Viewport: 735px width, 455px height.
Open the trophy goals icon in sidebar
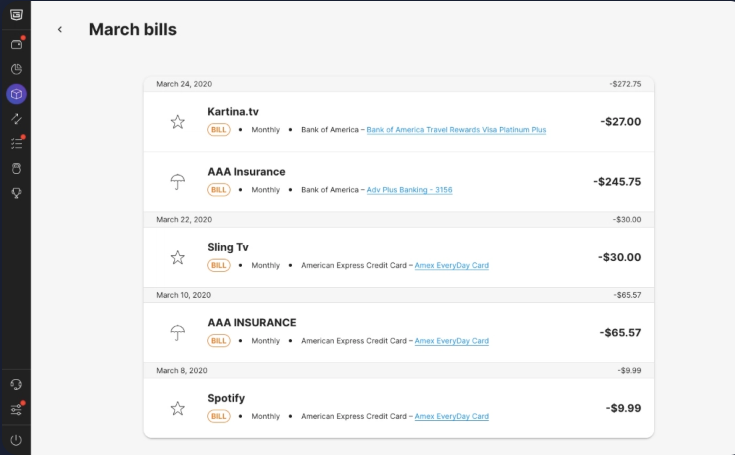pos(16,193)
